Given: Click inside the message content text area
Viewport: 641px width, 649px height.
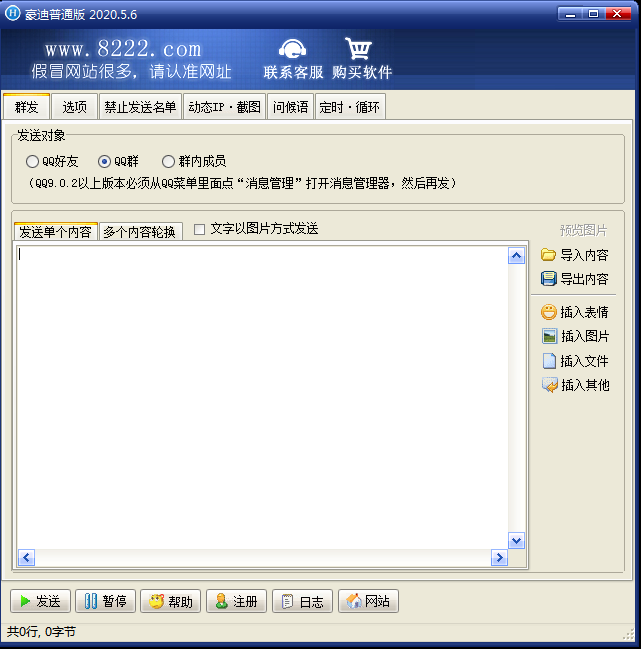Looking at the screenshot, I should click(262, 397).
